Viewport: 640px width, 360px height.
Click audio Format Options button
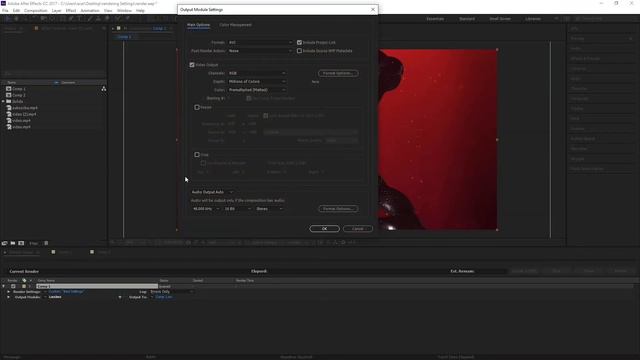pyautogui.click(x=338, y=209)
